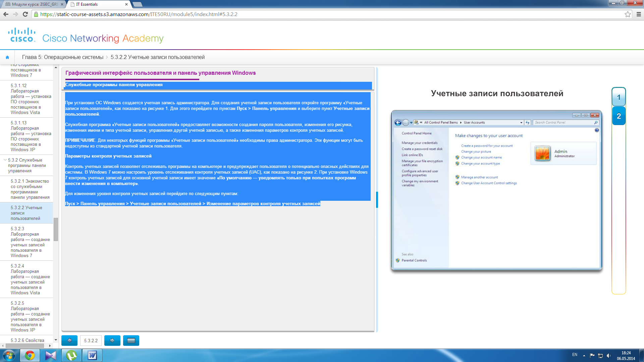Click the Action Center flag icon
Viewport: 644px width, 362px height.
pos(592,355)
